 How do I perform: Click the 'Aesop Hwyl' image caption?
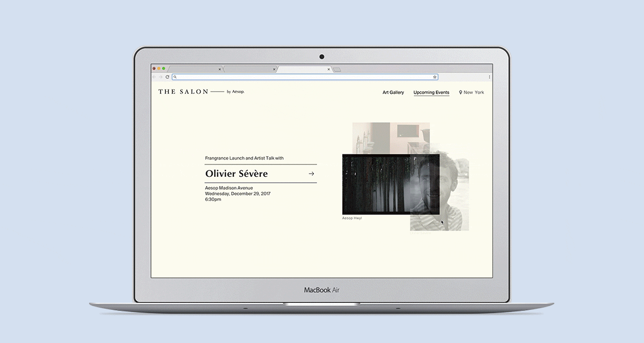(352, 218)
